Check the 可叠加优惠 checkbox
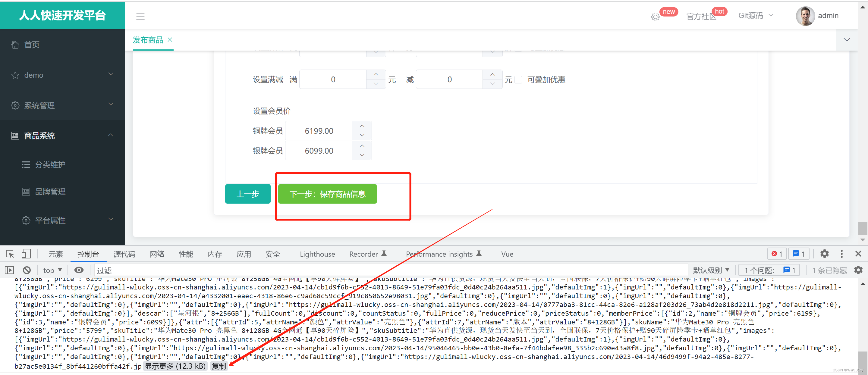Screen dimensions: 868x375 (x=519, y=80)
